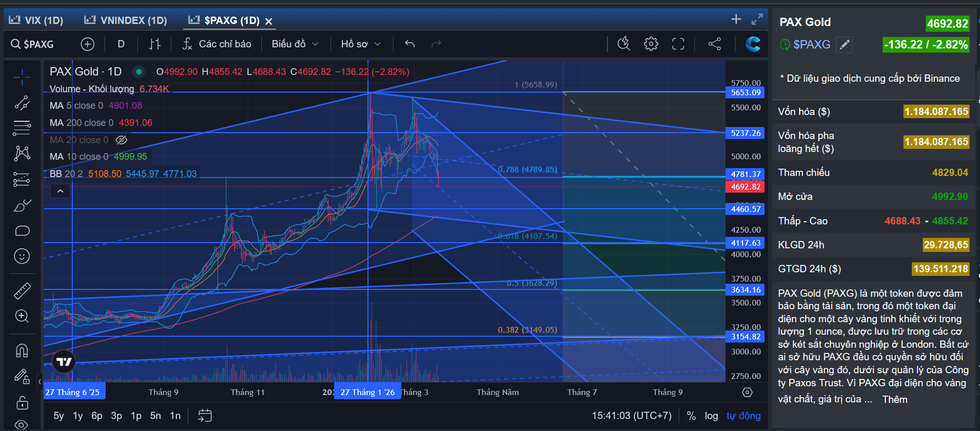This screenshot has width=980, height=431.
Task: Set time range to 6p
Action: pyautogui.click(x=97, y=416)
